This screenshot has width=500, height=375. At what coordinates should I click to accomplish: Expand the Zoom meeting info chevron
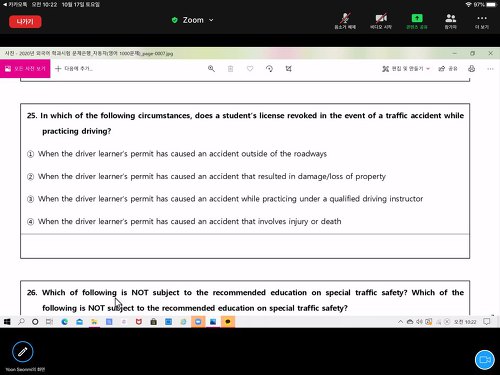click(211, 20)
